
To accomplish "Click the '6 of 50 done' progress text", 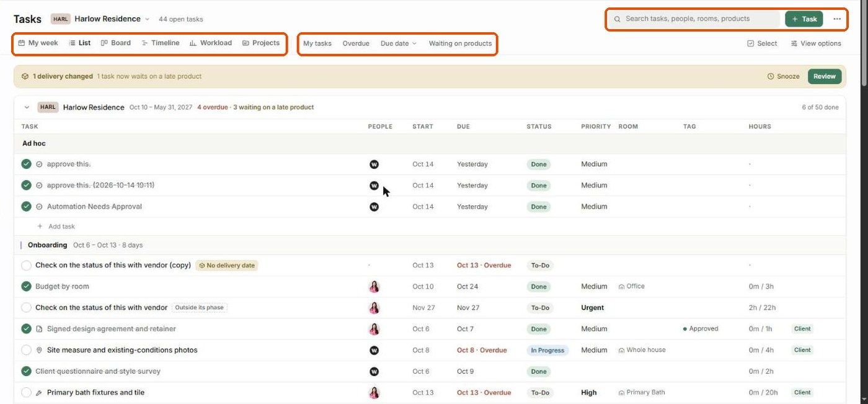I will click(x=820, y=107).
